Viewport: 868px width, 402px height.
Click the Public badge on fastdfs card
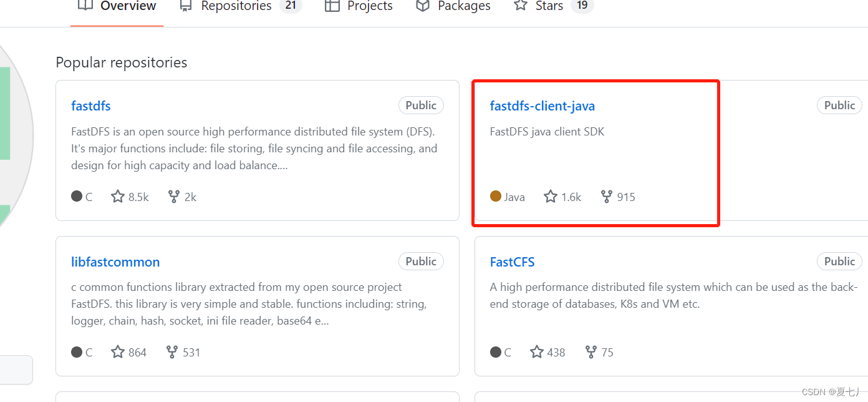[421, 105]
